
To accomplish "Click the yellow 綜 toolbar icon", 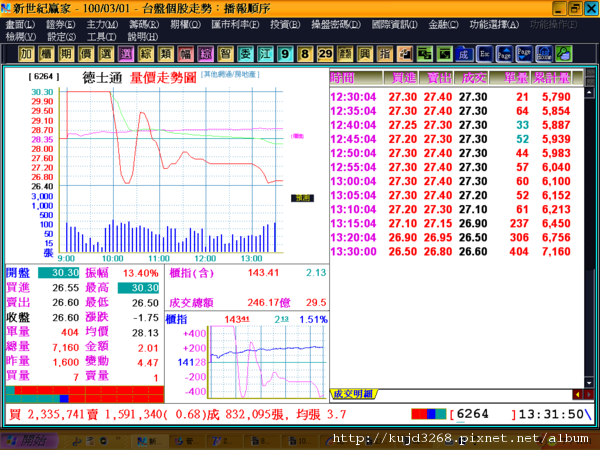I will (x=145, y=54).
